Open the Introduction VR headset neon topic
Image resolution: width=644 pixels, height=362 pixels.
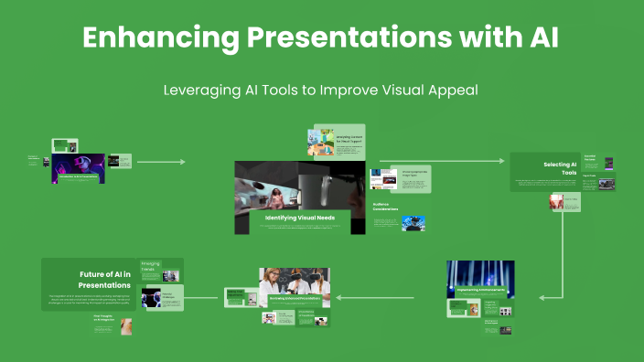[78, 168]
